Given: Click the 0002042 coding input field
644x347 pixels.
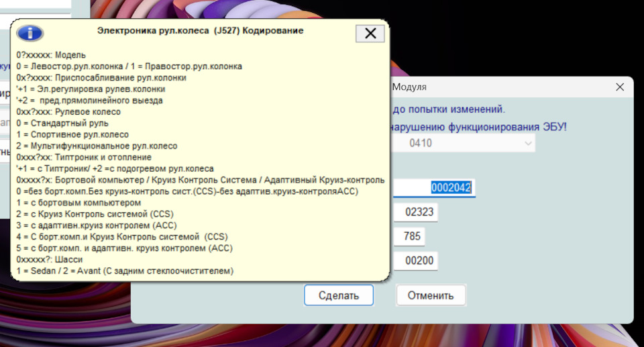Looking at the screenshot, I should click(434, 188).
